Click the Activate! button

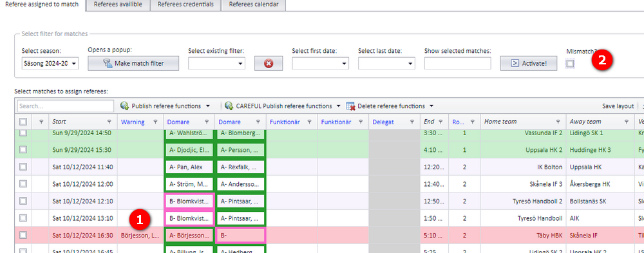[529, 63]
